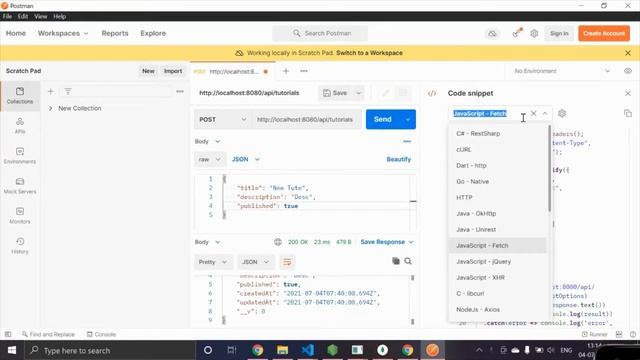Screen dimensions: 640x360
Task: Select JavaScript - jQuery language
Action: click(x=498, y=262)
